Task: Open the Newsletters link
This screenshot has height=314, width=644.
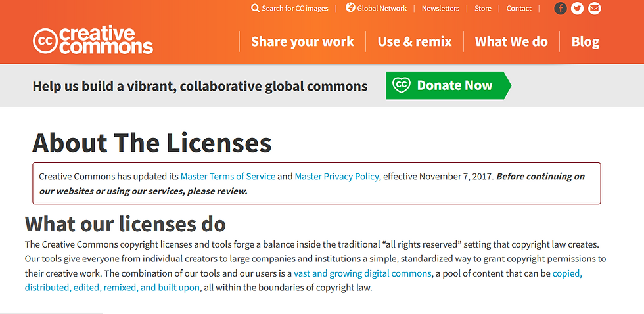Action: pos(440,8)
